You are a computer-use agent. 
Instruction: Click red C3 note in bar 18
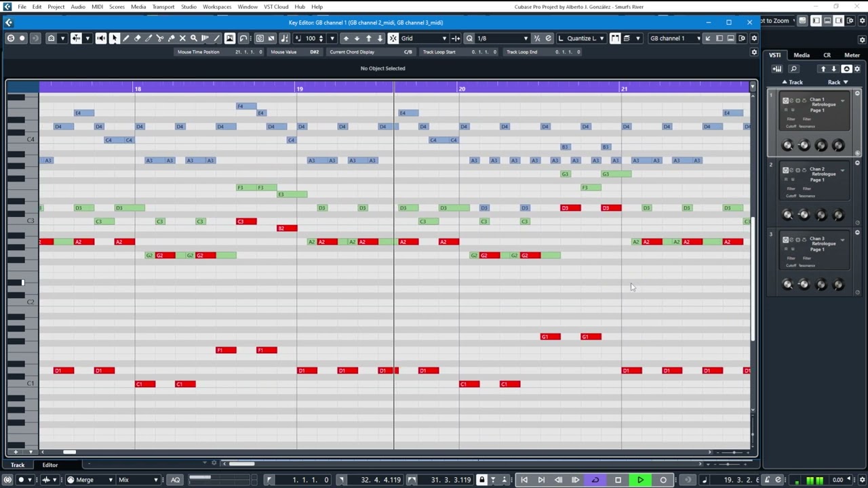coord(246,222)
